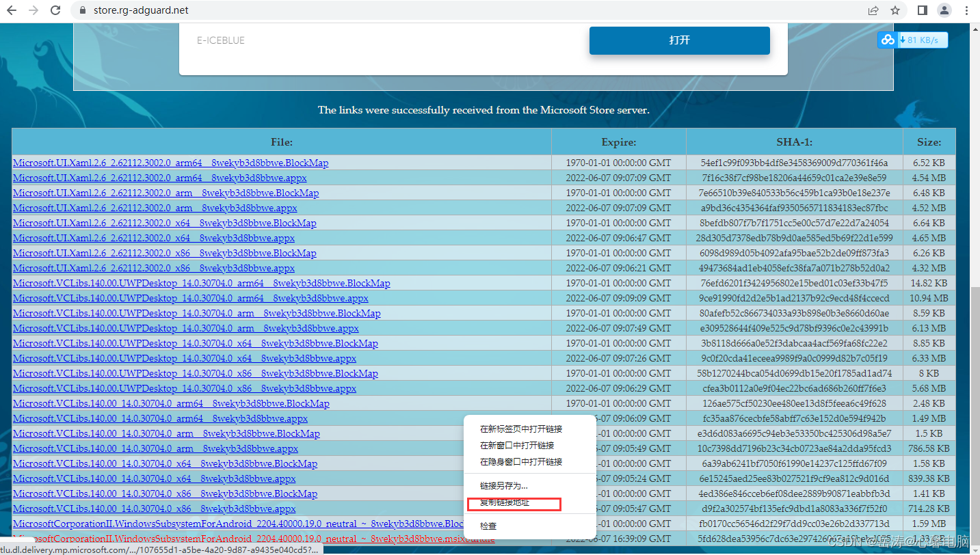Open the VCLibs.140.00.UWPDesktop arm BlockMap link

pos(196,313)
